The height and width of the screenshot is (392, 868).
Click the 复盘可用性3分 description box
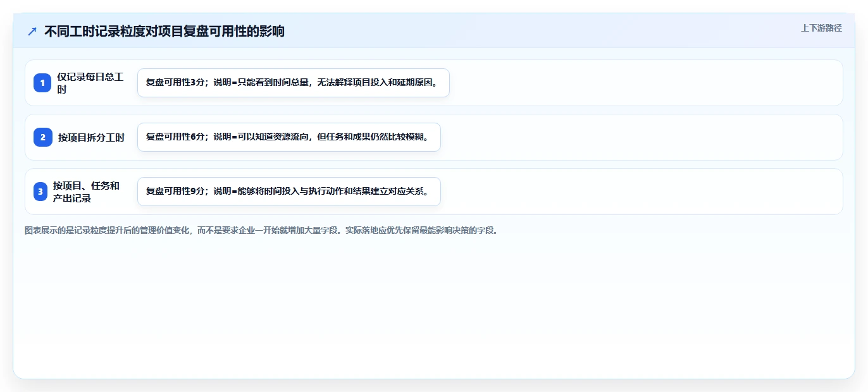click(x=294, y=83)
